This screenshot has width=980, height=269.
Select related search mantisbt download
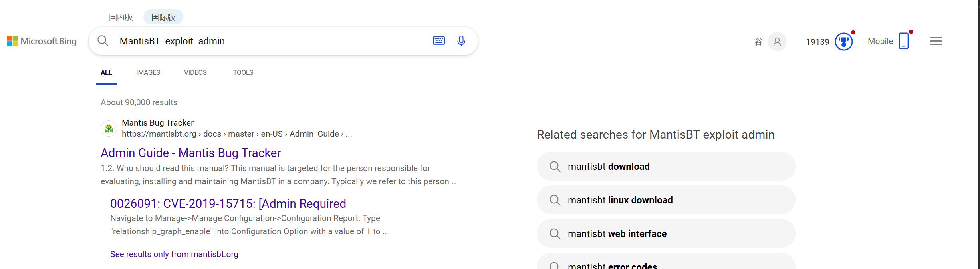(x=666, y=166)
